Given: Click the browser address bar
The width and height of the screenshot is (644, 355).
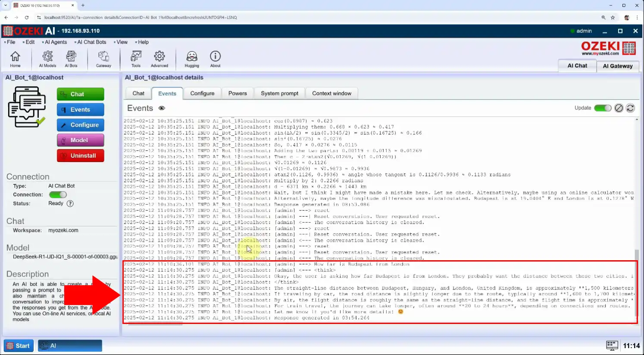Looking at the screenshot, I should pos(319,18).
